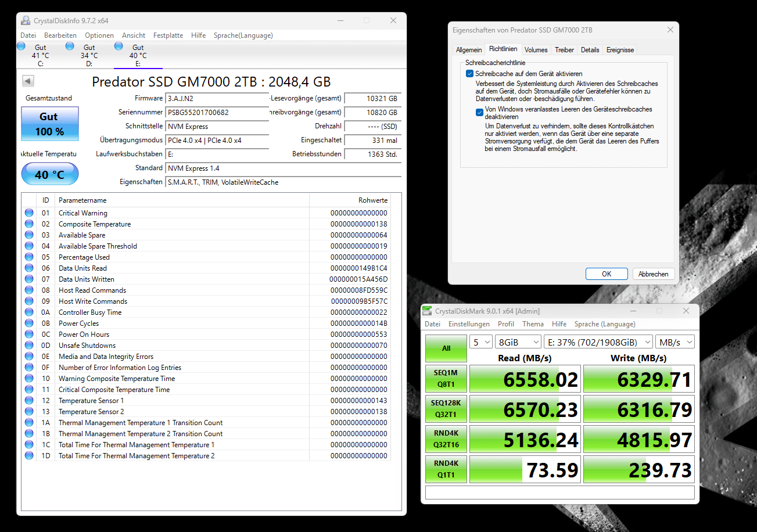
Task: Select drive D: status orb
Action: coord(70,46)
